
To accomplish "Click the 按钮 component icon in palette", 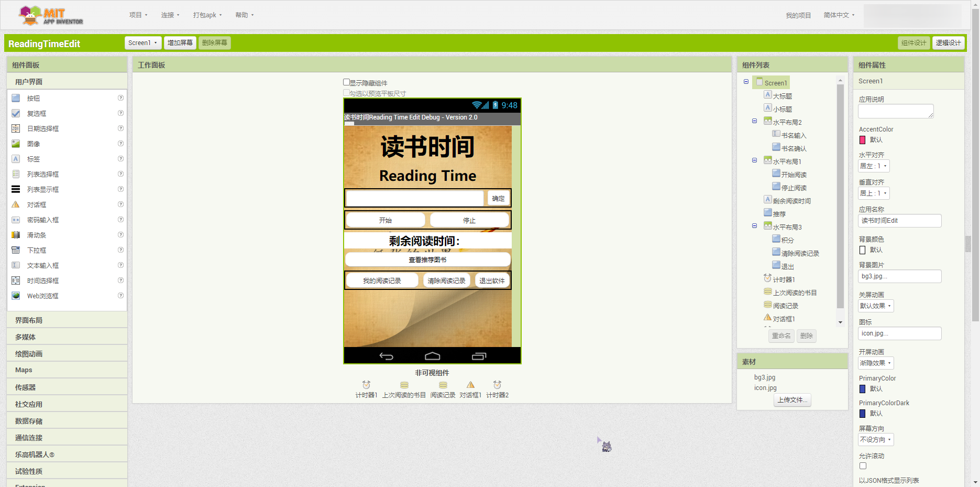I will [16, 98].
